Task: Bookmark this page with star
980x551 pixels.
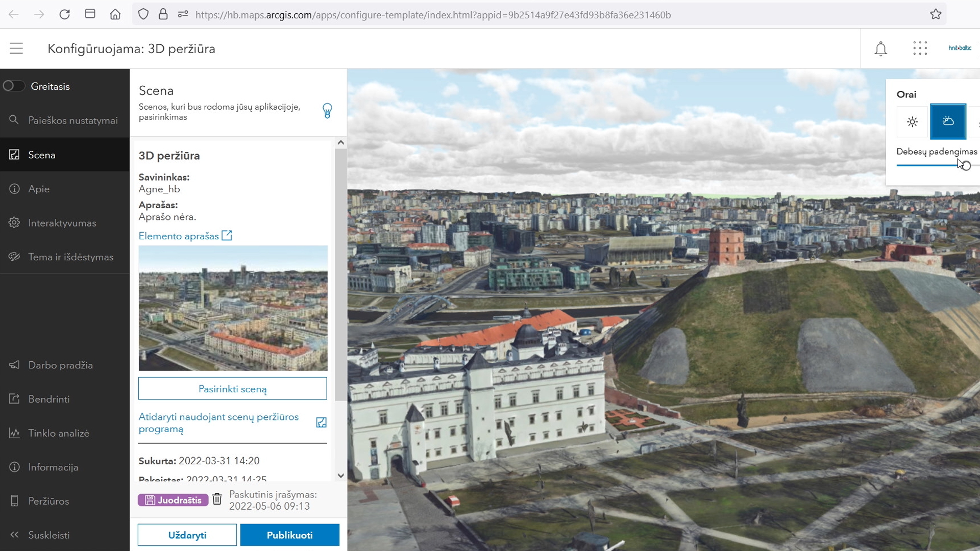Action: click(935, 14)
